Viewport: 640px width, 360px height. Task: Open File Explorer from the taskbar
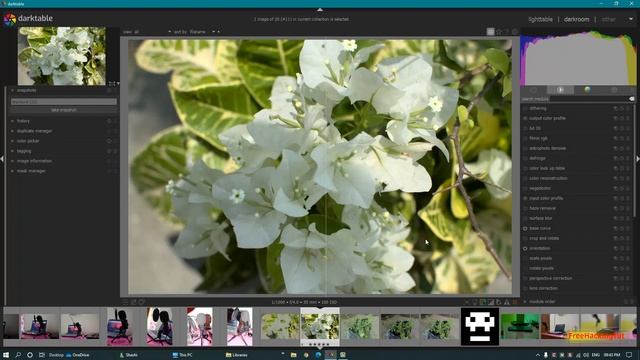click(293, 355)
